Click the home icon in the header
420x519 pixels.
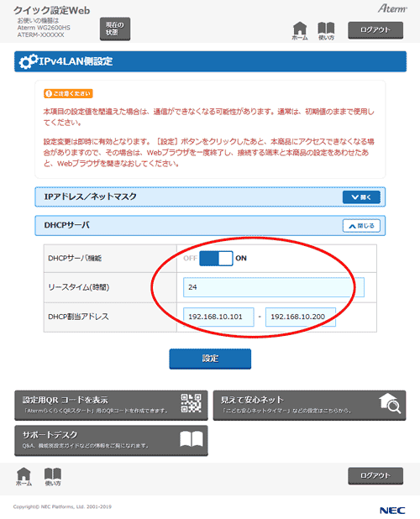pos(300,31)
